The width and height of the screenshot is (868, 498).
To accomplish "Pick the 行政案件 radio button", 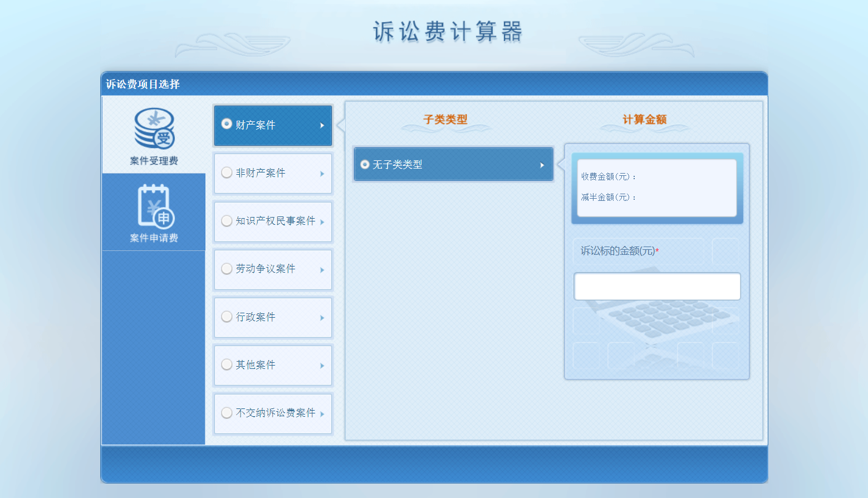I will [x=227, y=317].
